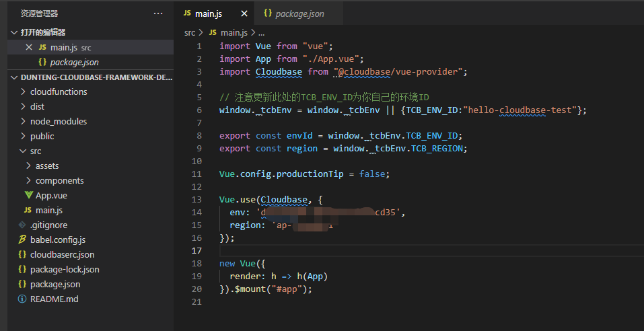Click Cloudbase in Vue.use call
The width and height of the screenshot is (644, 331).
[284, 200]
